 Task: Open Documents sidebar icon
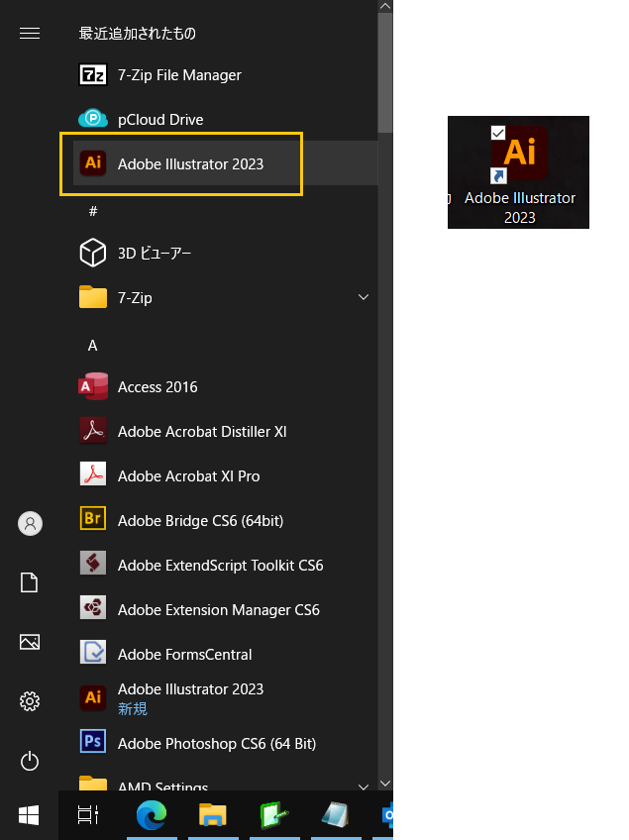pyautogui.click(x=29, y=582)
